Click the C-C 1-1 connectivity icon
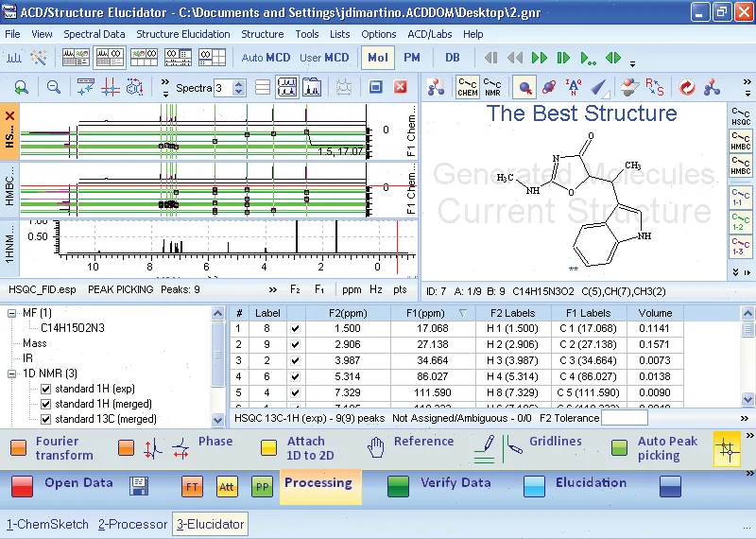 pyautogui.click(x=740, y=198)
